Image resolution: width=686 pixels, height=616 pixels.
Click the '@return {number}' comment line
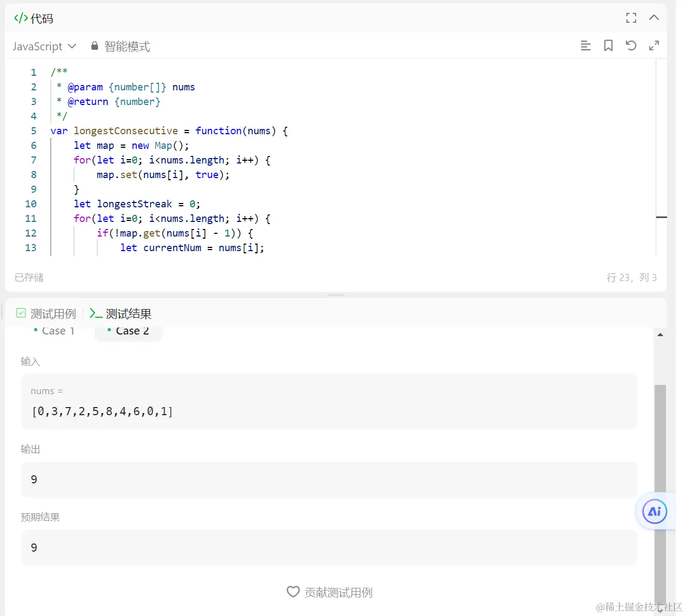[114, 102]
